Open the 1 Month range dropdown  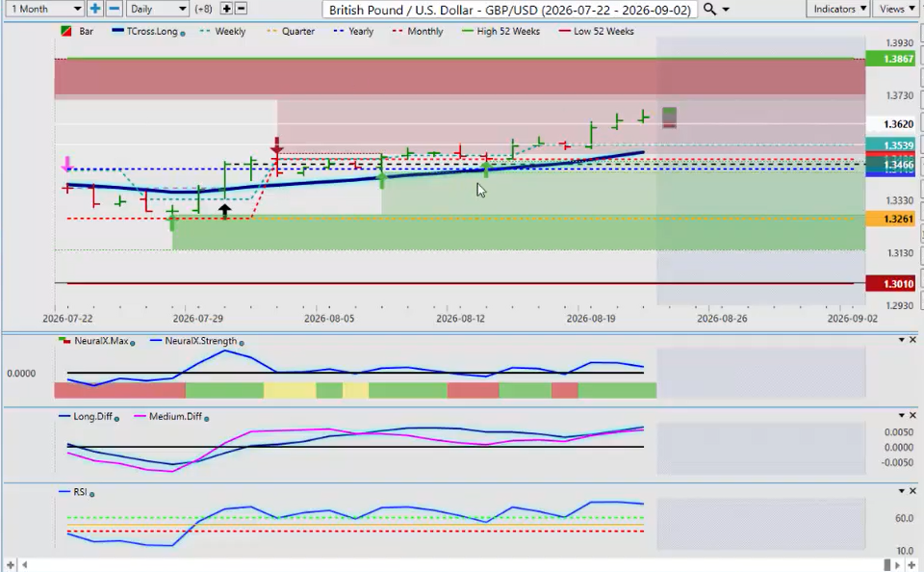[x=45, y=9]
